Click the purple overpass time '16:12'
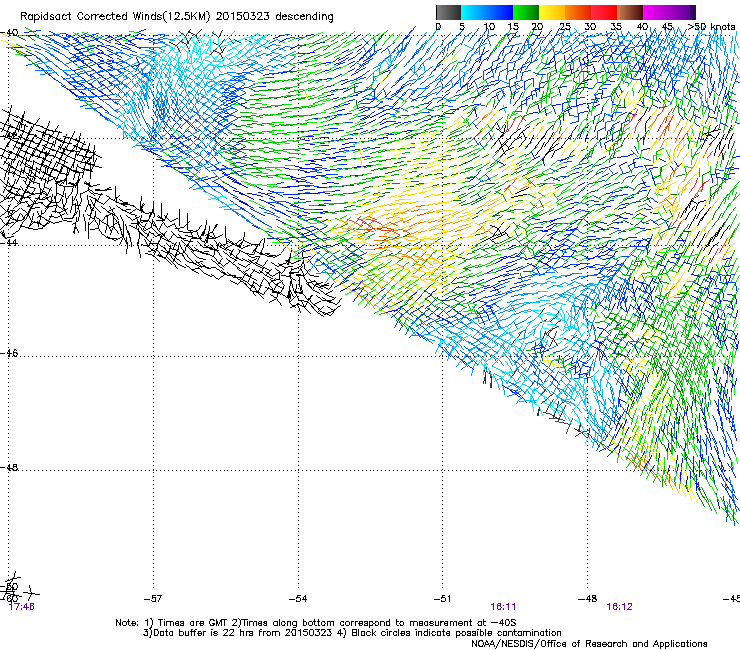 coord(619,607)
